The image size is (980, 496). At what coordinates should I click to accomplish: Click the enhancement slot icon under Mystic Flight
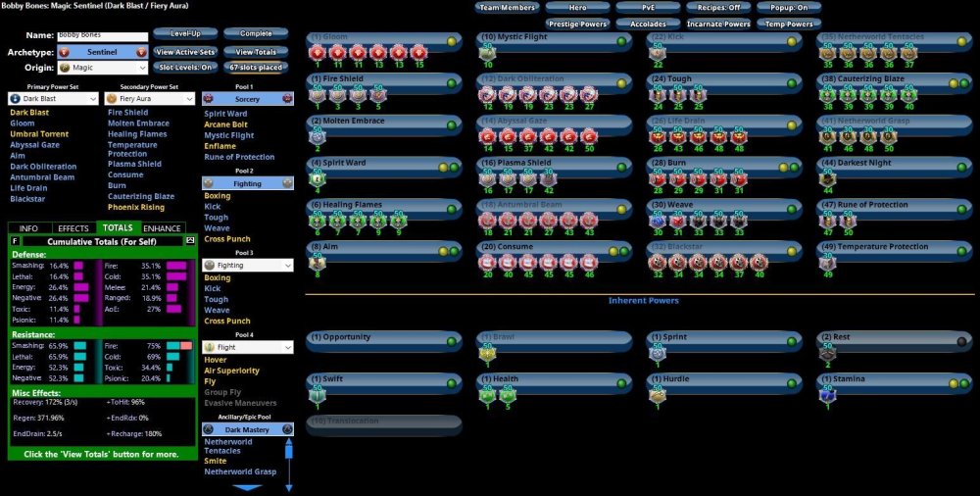[x=487, y=53]
